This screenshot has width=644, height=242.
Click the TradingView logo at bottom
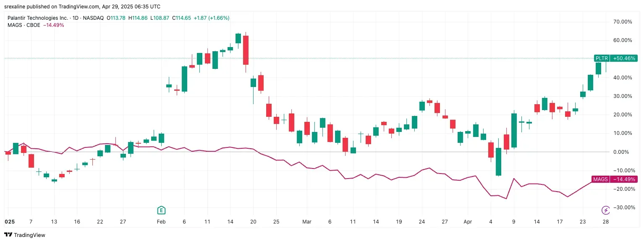[25, 235]
